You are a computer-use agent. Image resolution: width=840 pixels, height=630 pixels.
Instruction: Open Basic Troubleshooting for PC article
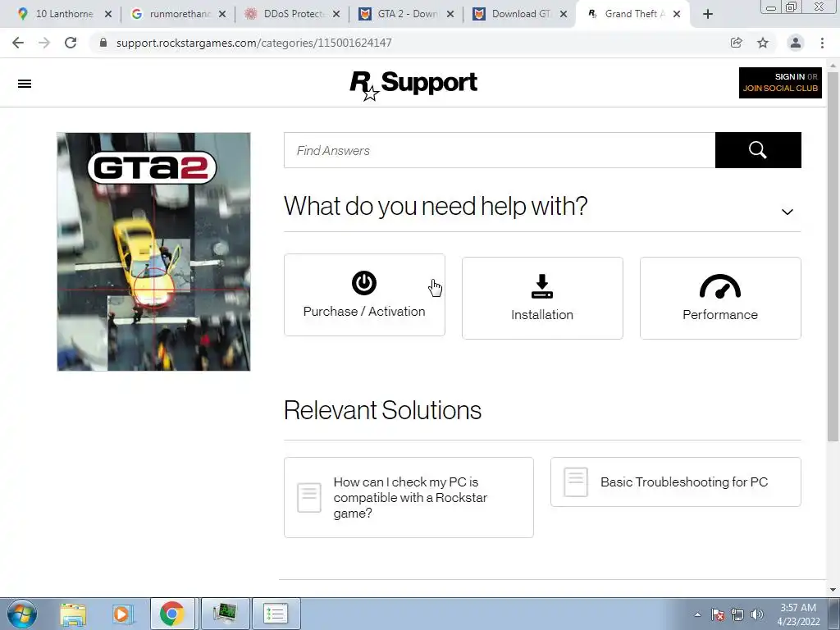tap(676, 482)
